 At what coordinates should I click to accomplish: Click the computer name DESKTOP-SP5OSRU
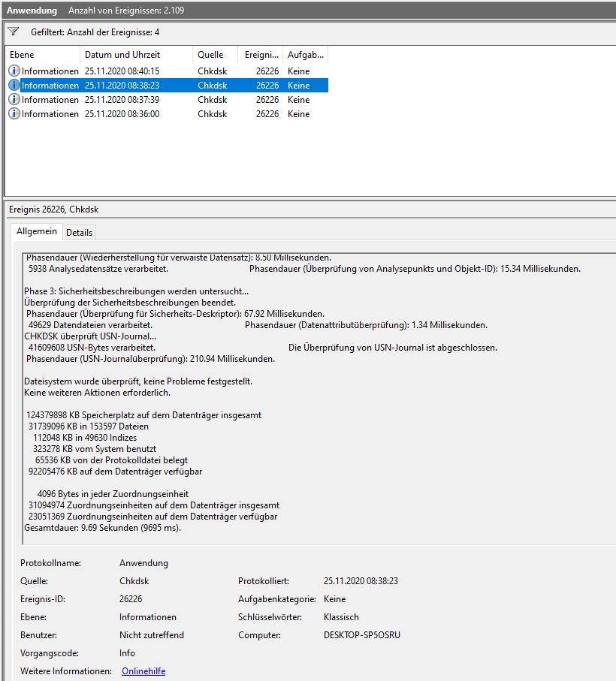click(x=362, y=635)
